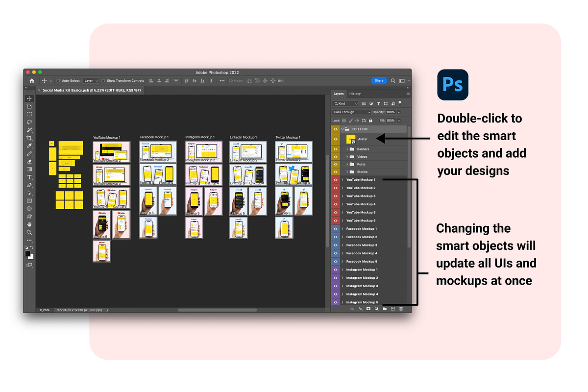Viewport: 588px width, 392px height.
Task: Select the Custom Shape tool
Action: tap(29, 217)
